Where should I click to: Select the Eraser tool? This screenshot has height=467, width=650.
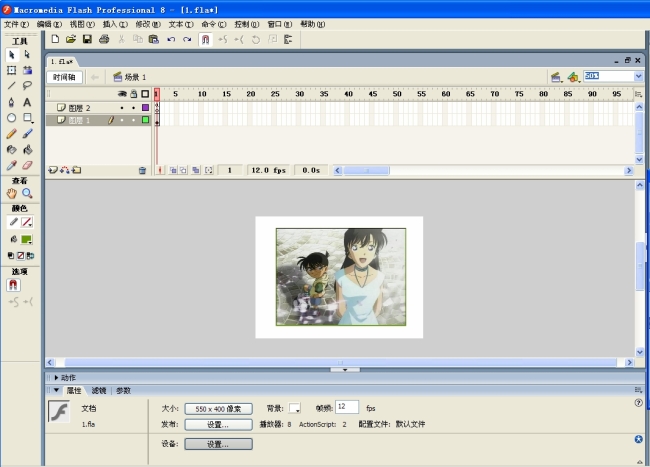click(27, 165)
